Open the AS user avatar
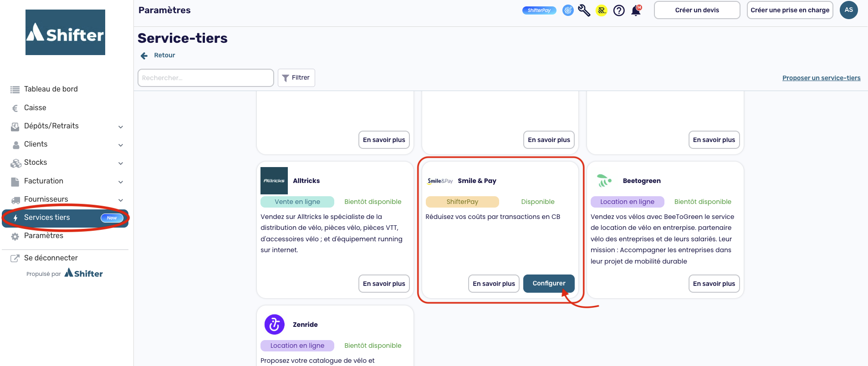Screen dimensions: 868x366 (849, 10)
